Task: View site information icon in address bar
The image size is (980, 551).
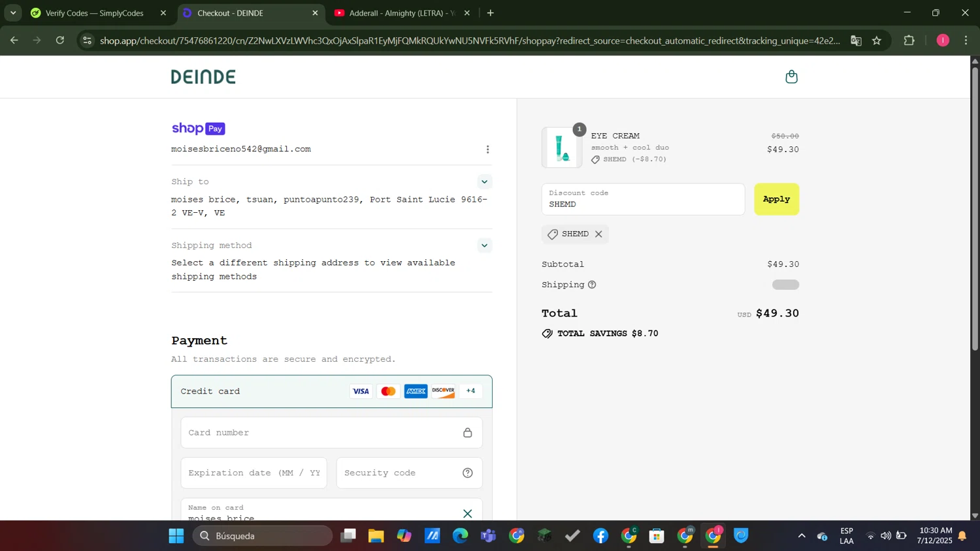Action: pyautogui.click(x=88, y=40)
